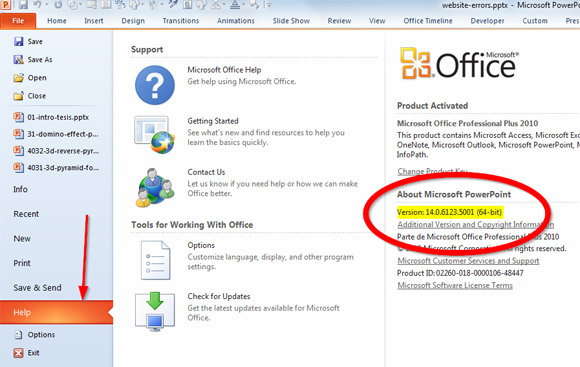Open Microsoft Customer Services and Support link
Image resolution: width=580 pixels, height=367 pixels.
pyautogui.click(x=468, y=261)
